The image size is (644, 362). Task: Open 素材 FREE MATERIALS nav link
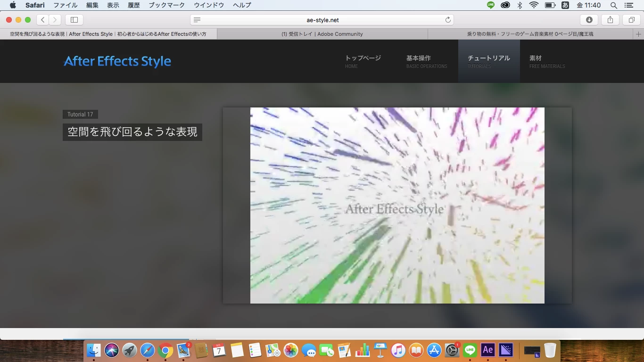[x=547, y=61]
